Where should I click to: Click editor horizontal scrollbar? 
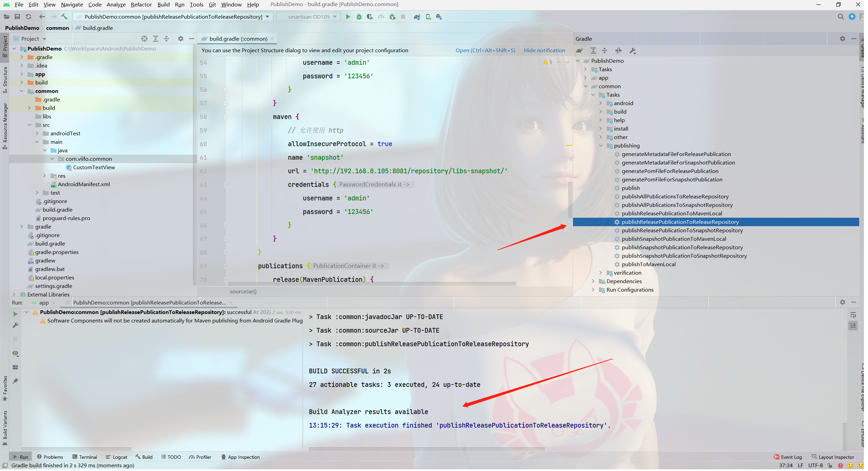click(372, 284)
